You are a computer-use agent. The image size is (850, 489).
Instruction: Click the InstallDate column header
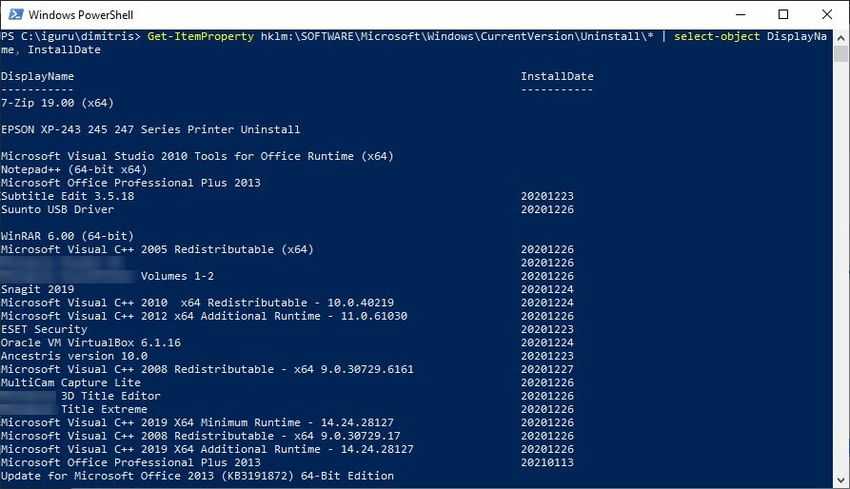[x=557, y=76]
